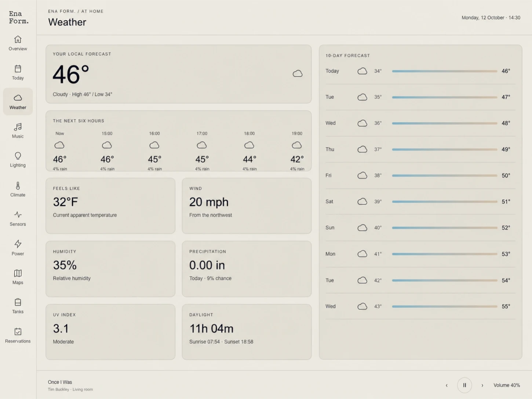Image resolution: width=532 pixels, height=399 pixels.
Task: Click 'From the northwest' wind description
Action: click(x=211, y=215)
